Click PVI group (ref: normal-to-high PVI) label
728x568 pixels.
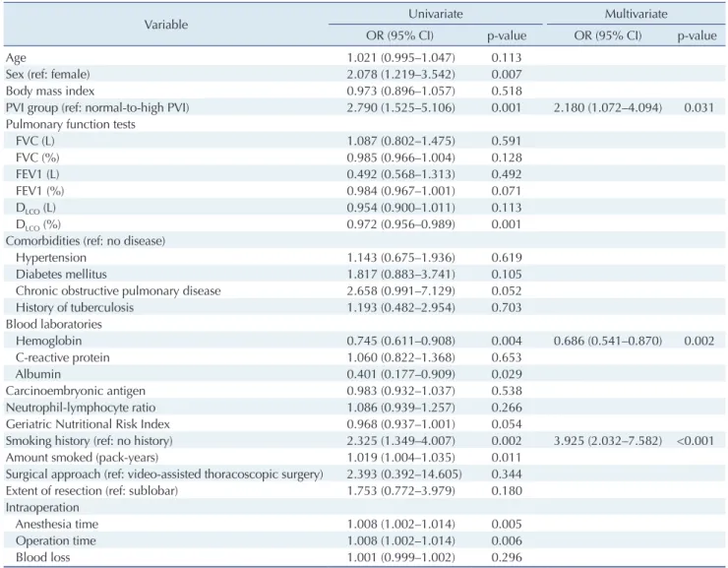97,107
